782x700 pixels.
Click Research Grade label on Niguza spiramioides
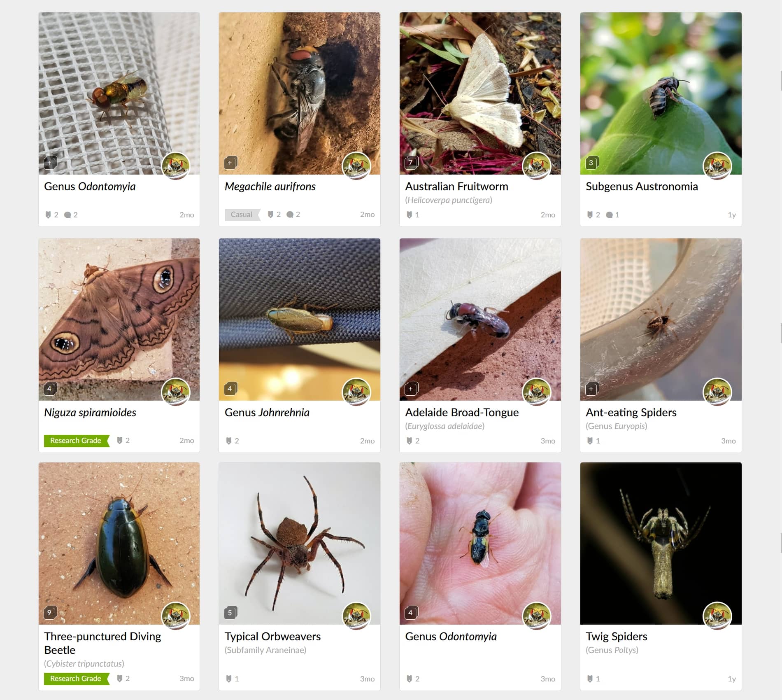76,440
